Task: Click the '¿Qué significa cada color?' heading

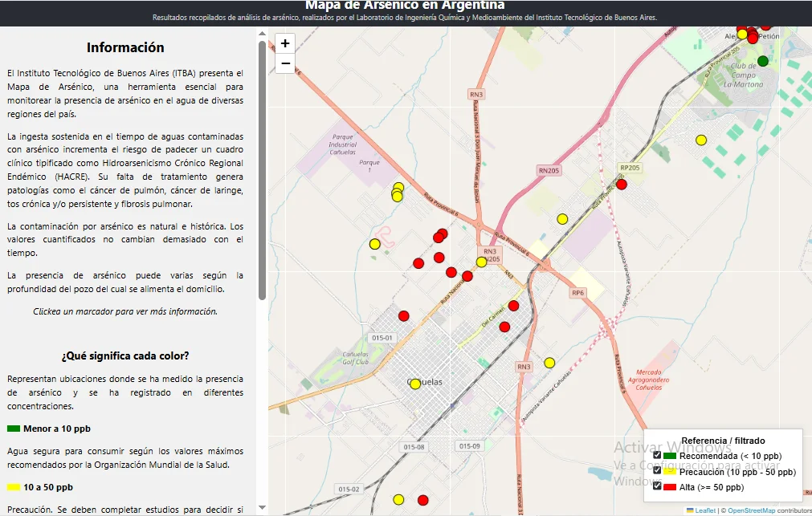Action: [x=125, y=356]
